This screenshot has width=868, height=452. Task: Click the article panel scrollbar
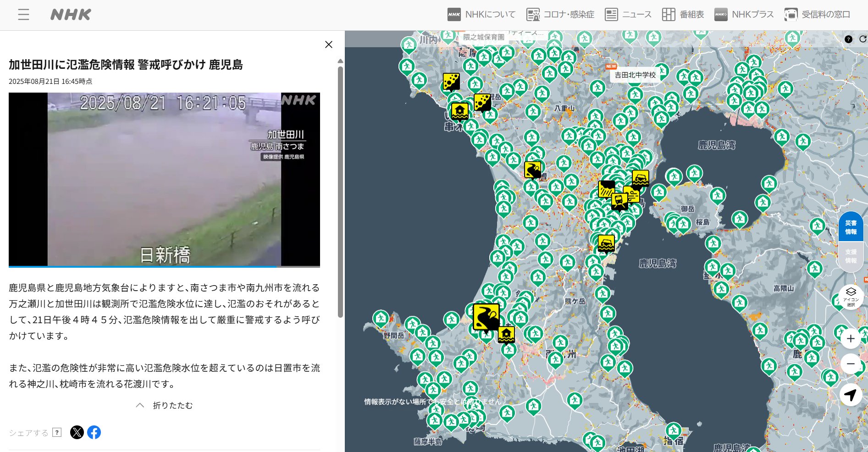pos(340,183)
